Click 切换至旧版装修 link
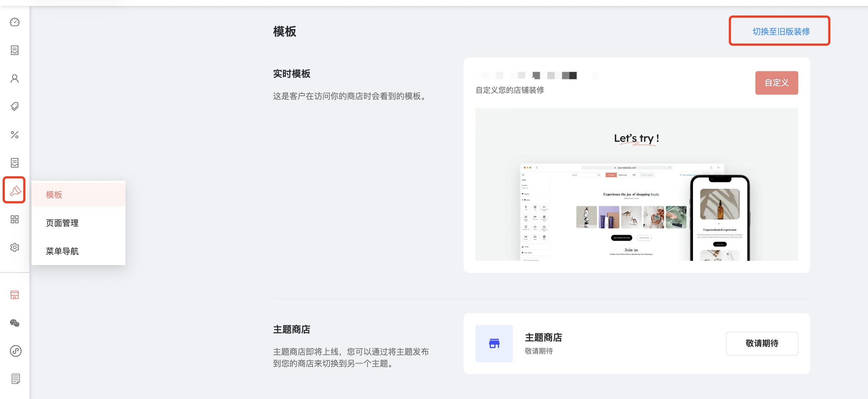This screenshot has width=868, height=399. point(781,32)
